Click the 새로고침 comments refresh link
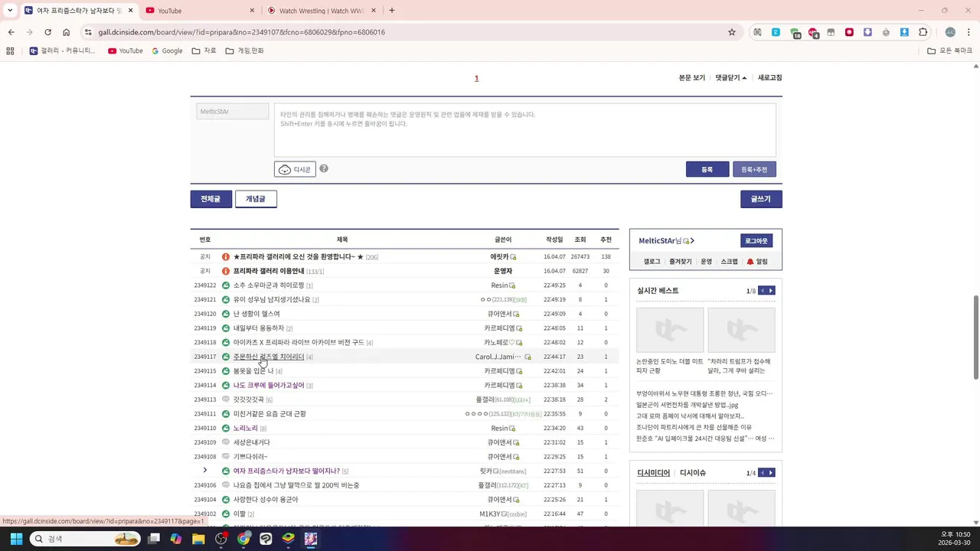The image size is (980, 551). point(770,78)
